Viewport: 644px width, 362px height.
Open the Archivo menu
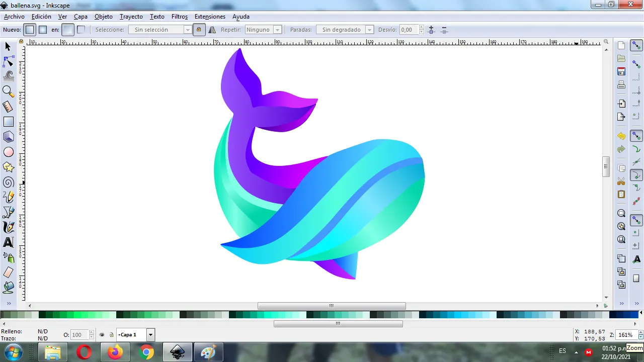tap(14, 17)
